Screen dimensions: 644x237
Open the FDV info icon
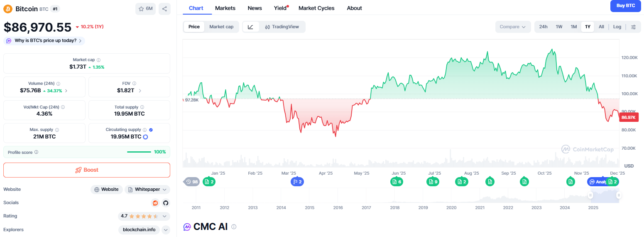pos(134,84)
